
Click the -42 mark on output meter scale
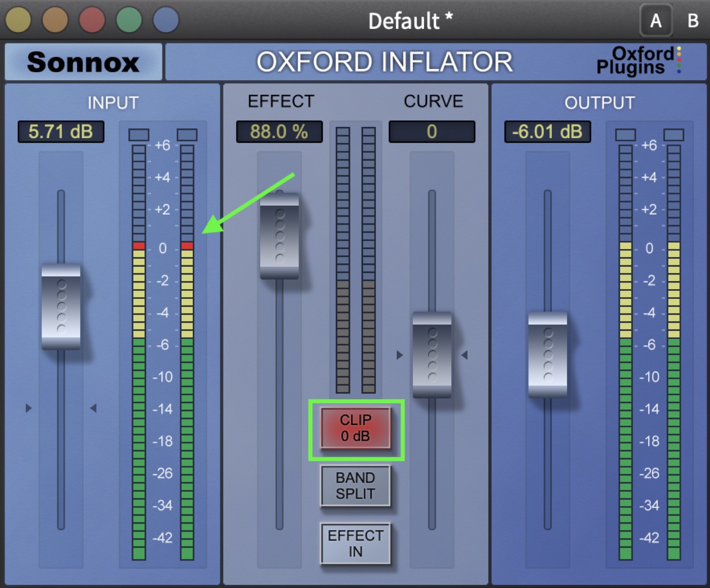[x=649, y=538]
